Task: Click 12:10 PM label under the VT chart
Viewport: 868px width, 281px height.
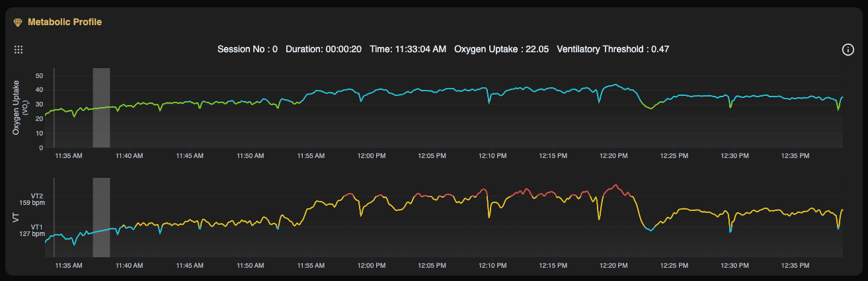Action: coord(493,265)
